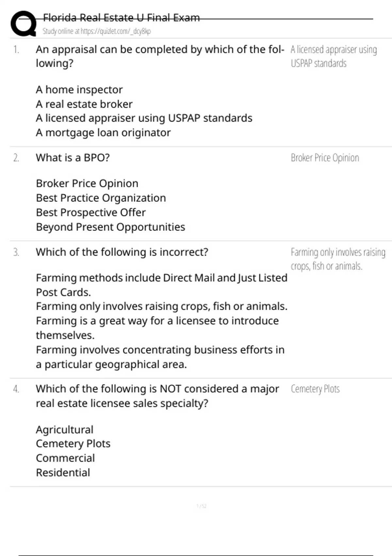This screenshot has height=556, width=392.
Task: Select answer option 'A real estate broker'
Action: tap(84, 104)
